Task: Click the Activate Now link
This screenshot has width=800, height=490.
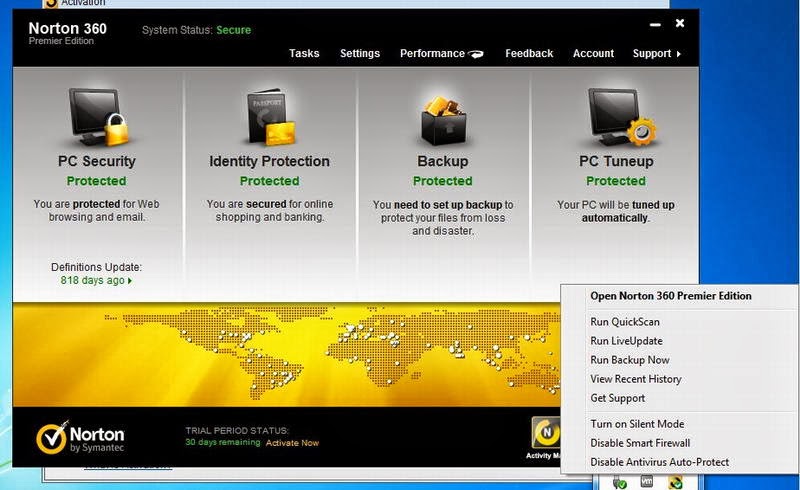Action: (292, 443)
